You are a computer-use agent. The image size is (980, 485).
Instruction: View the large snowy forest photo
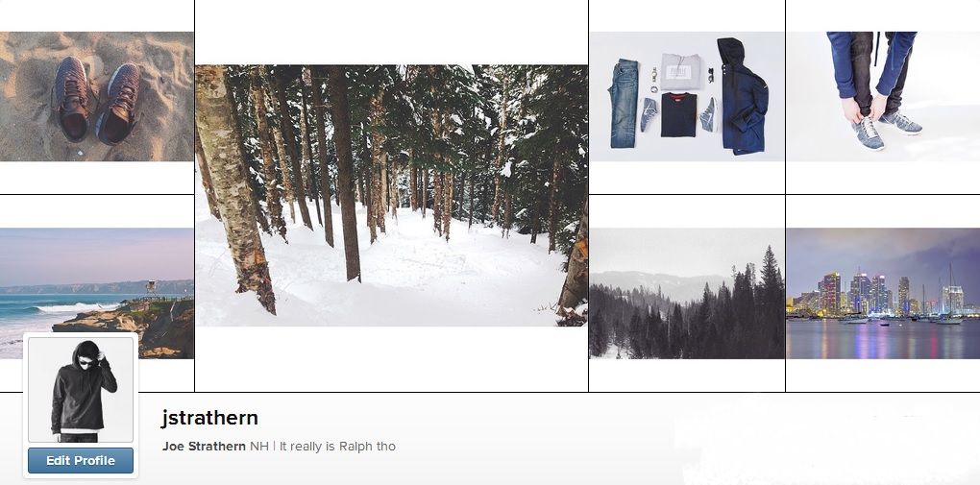click(x=391, y=196)
